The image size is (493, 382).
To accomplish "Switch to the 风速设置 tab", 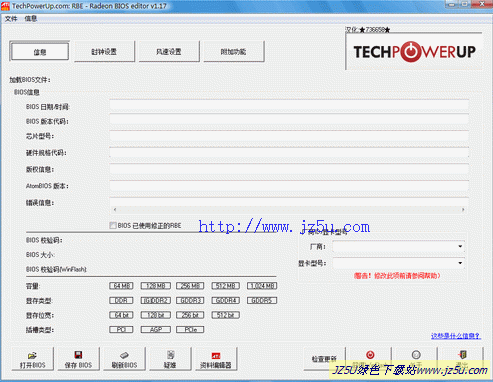I will coord(169,52).
